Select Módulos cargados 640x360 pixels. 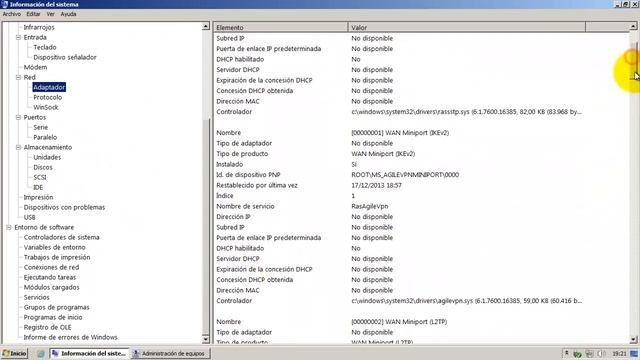(51, 287)
